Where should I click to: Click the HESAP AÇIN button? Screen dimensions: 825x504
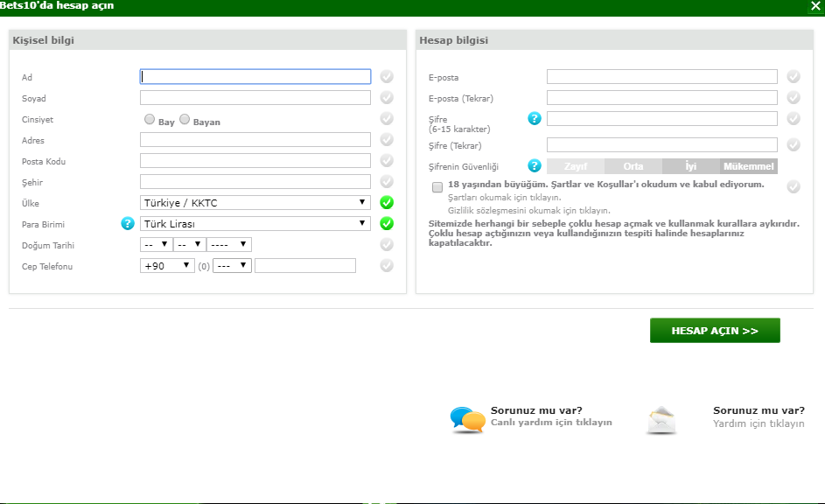pyautogui.click(x=715, y=331)
